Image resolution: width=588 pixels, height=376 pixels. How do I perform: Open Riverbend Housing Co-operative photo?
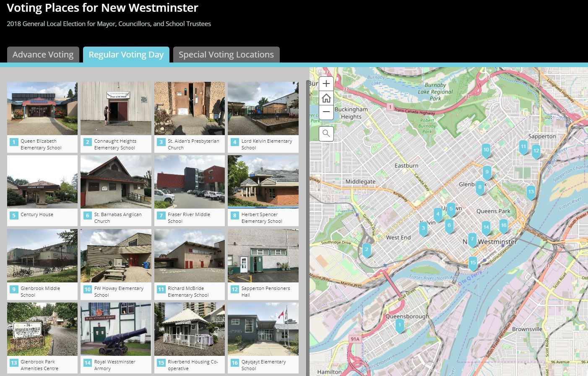tap(190, 329)
